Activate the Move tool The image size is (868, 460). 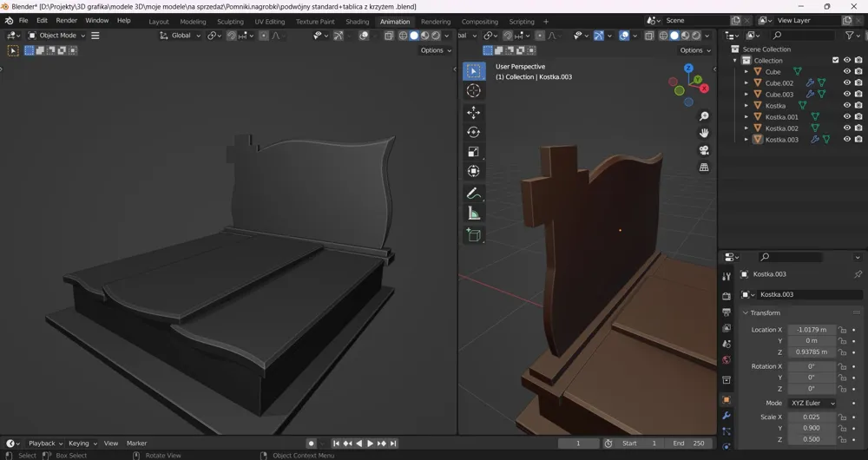pos(473,113)
